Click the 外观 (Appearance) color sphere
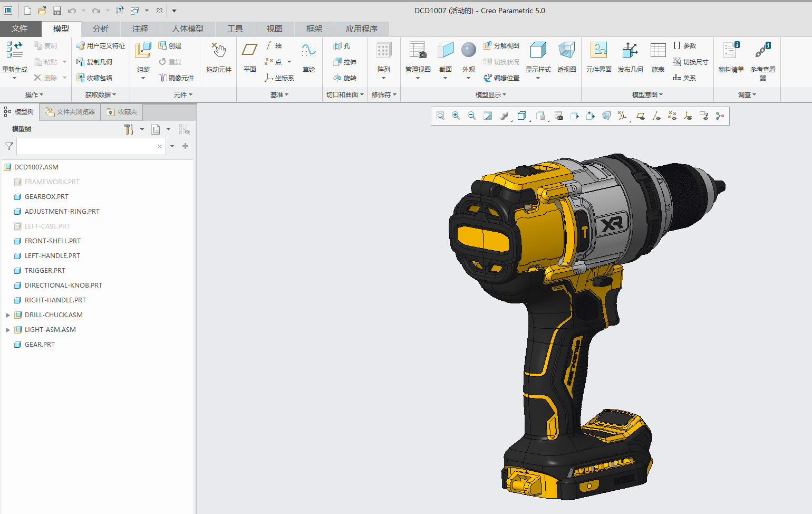The width and height of the screenshot is (812, 514). (468, 50)
